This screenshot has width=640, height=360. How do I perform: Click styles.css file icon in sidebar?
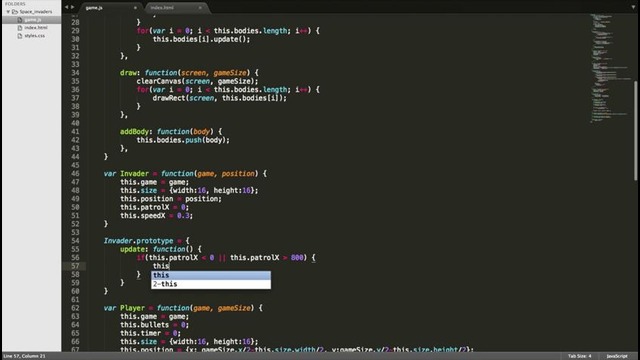point(20,36)
